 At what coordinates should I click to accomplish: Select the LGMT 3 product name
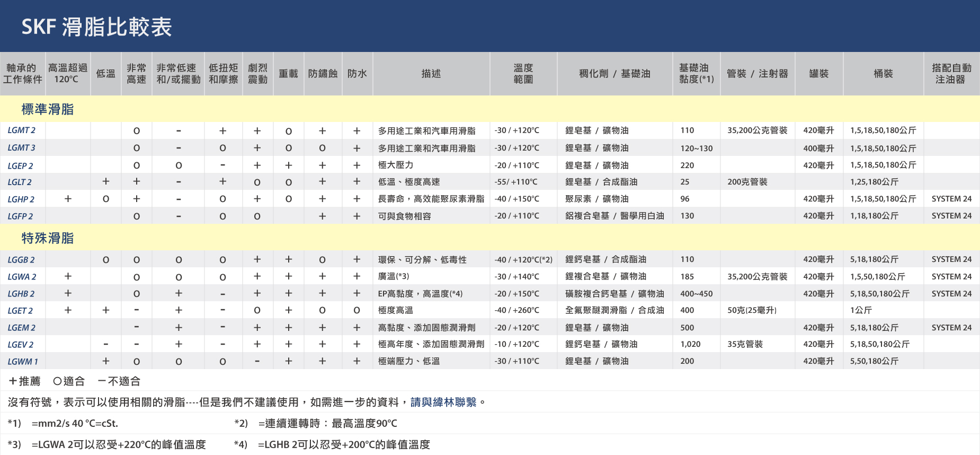coord(22,148)
